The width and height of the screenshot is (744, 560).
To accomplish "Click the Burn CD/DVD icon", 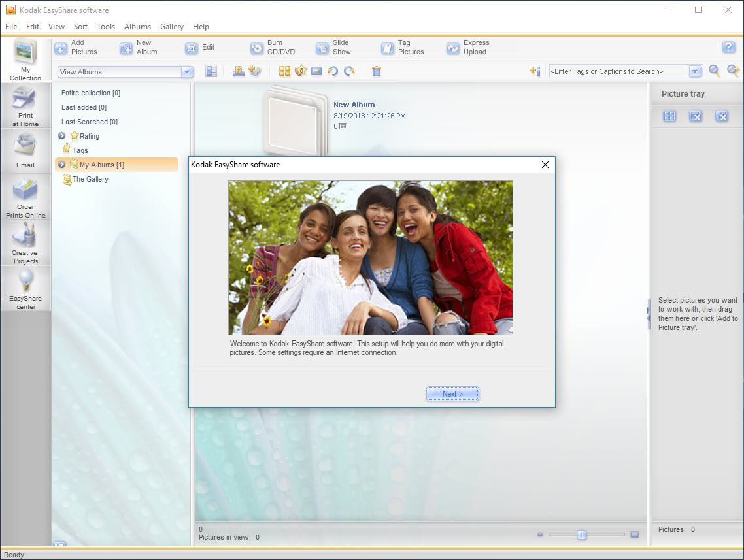I will [256, 48].
